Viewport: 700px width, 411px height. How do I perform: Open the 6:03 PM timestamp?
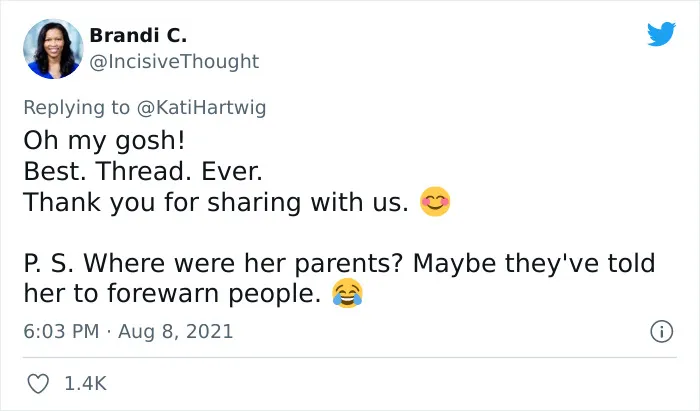61,332
